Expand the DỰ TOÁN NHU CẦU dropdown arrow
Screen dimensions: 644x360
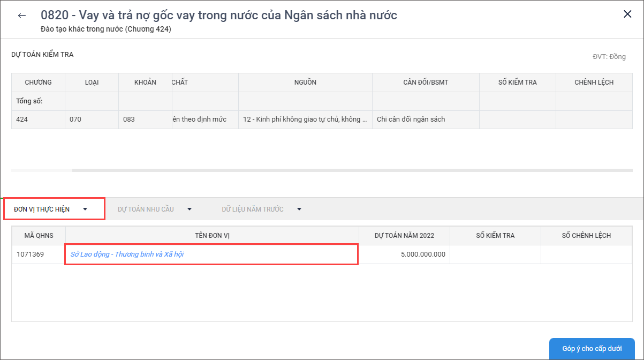click(189, 209)
